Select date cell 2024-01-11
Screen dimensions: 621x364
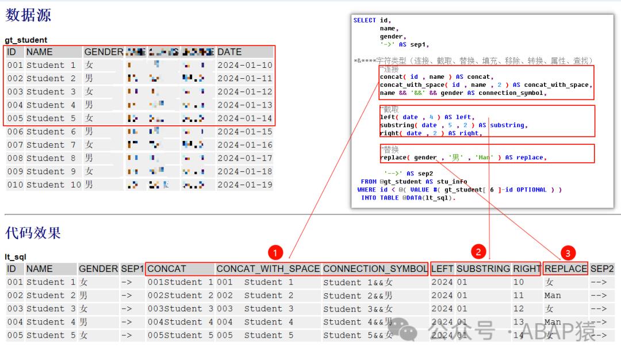245,78
